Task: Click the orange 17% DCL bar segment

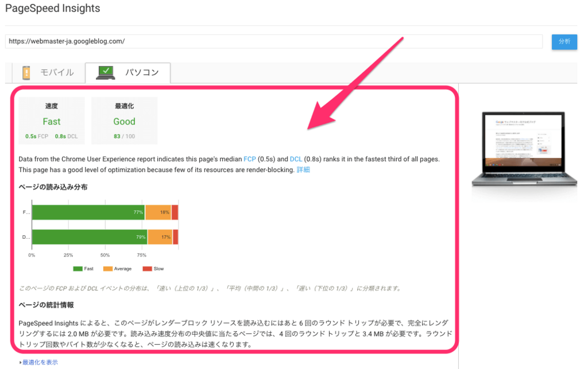Action: [x=160, y=237]
